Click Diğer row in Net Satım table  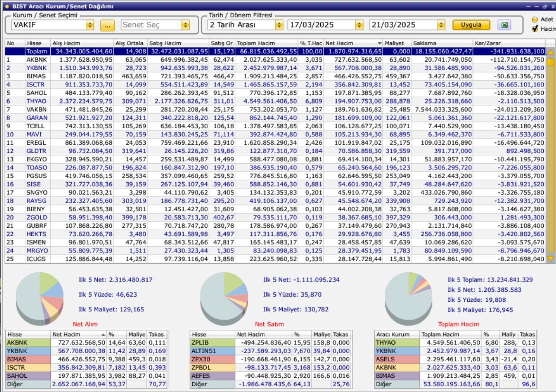[270, 384]
